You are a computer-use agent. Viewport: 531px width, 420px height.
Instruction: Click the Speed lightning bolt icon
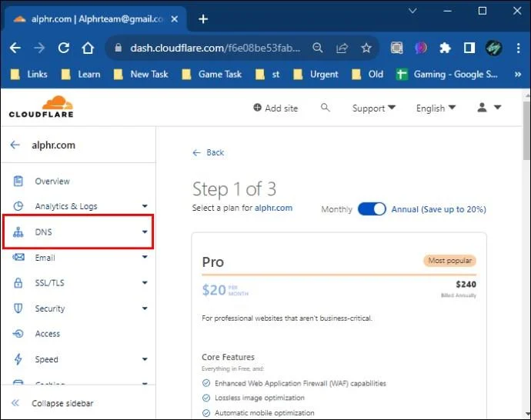click(x=18, y=359)
